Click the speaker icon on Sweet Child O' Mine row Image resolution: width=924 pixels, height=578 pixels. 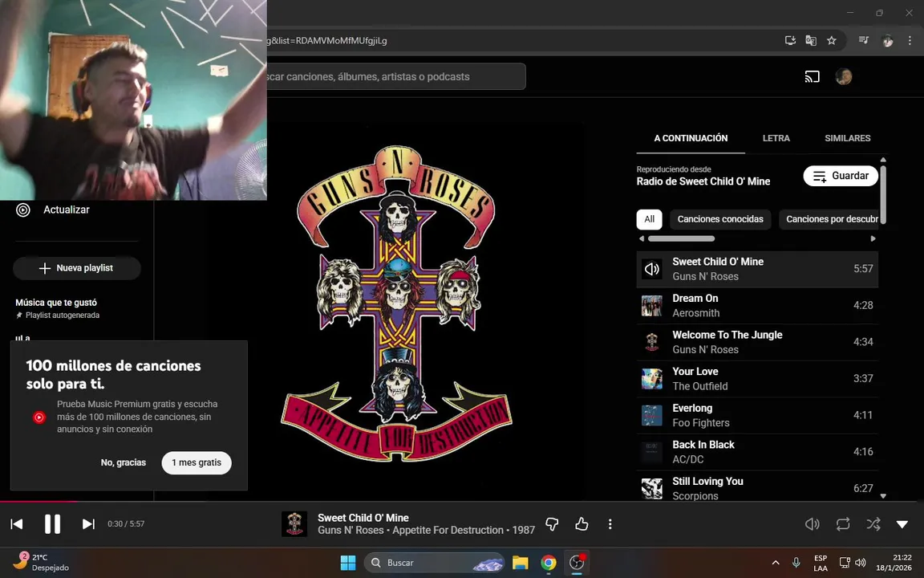[x=652, y=269]
